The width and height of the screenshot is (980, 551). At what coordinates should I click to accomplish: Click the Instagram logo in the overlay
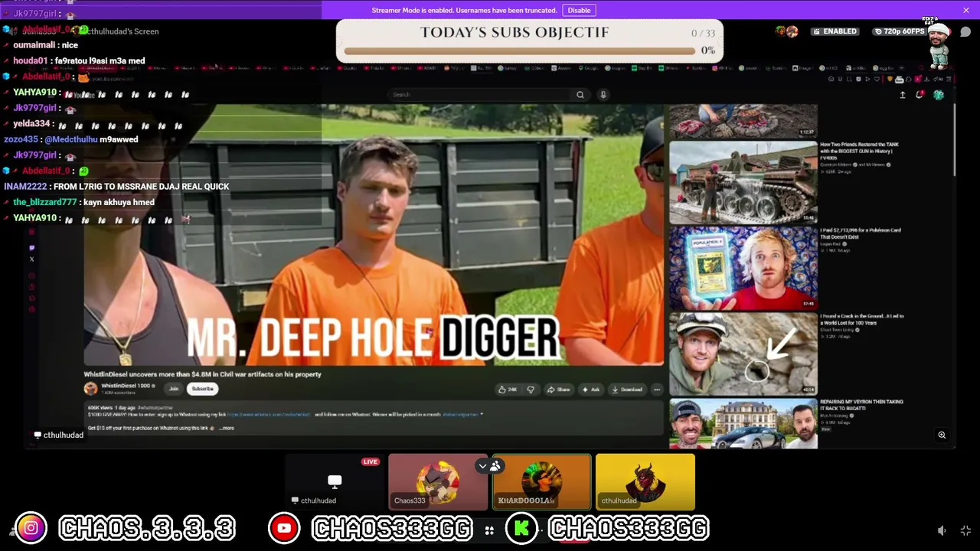pos(31,528)
